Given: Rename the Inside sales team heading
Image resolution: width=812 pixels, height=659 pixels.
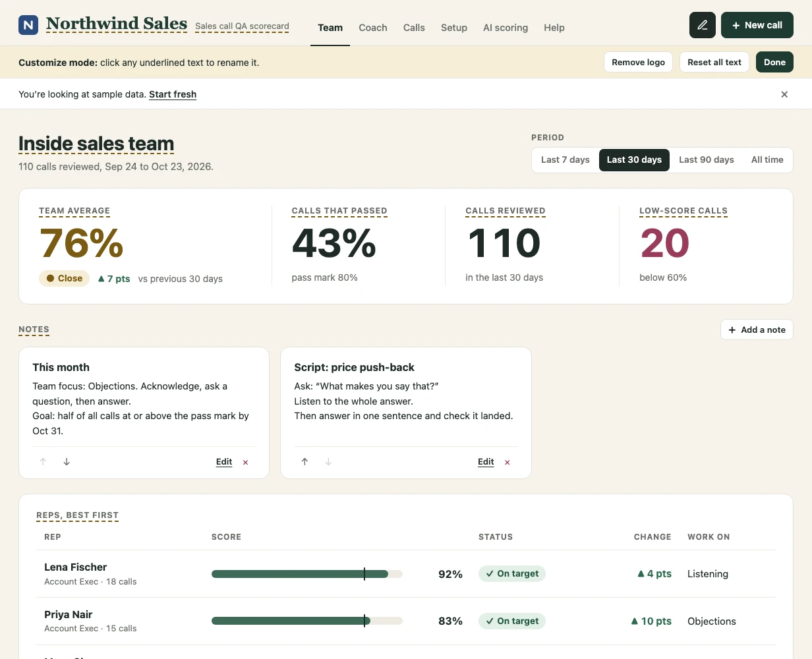Looking at the screenshot, I should [x=96, y=144].
